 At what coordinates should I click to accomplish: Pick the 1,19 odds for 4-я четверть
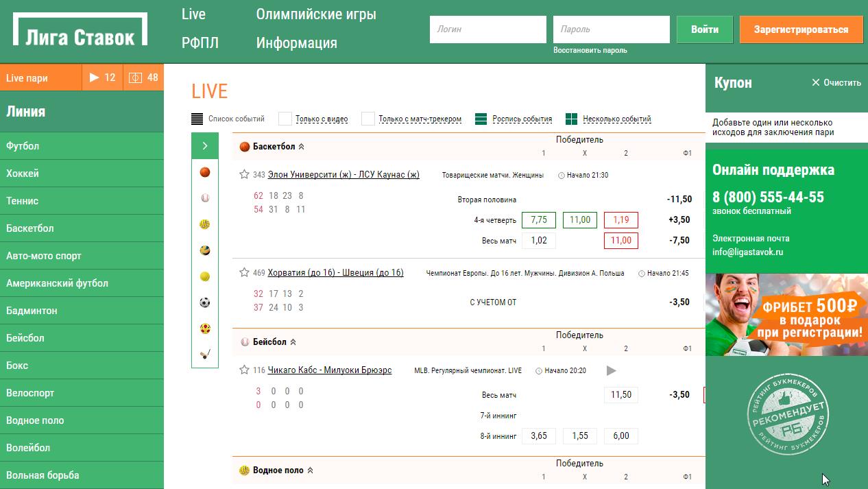[x=621, y=220]
